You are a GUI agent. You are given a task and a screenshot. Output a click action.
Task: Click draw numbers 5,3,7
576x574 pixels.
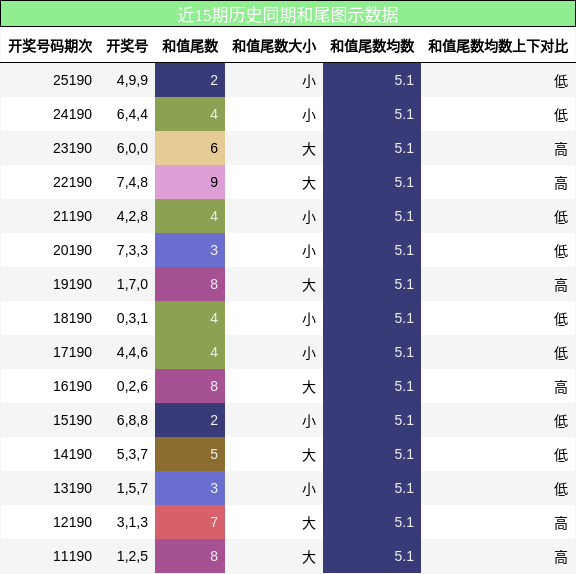pos(132,454)
